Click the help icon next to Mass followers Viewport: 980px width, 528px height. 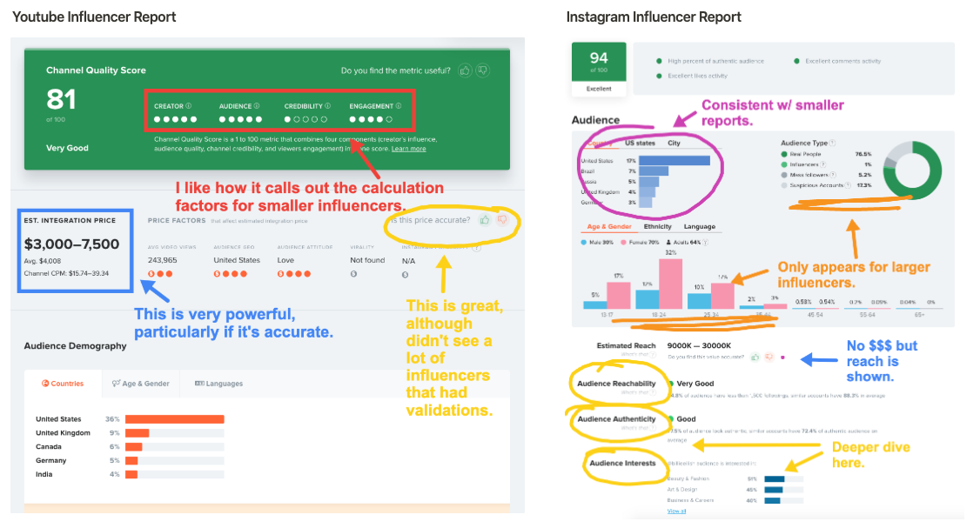coord(833,175)
